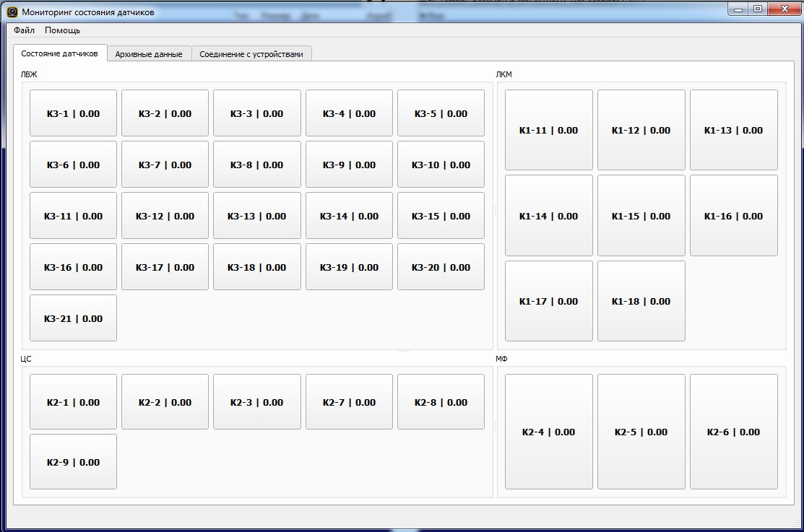Select the К1-12 sensor tile

[641, 130]
